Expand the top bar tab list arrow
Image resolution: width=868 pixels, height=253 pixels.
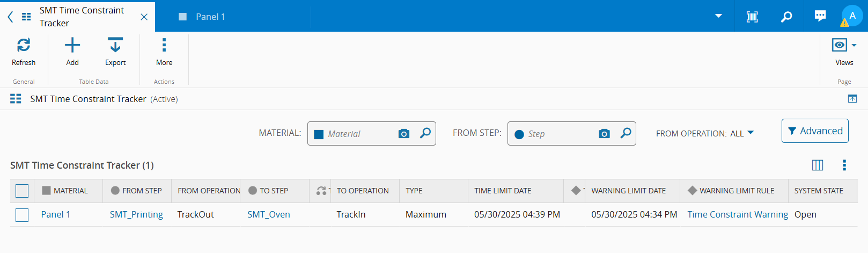718,16
